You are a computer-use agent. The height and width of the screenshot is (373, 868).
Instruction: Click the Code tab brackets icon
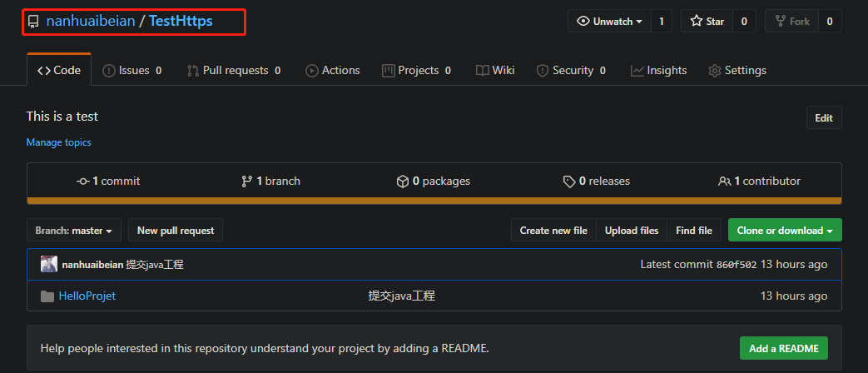coord(44,71)
